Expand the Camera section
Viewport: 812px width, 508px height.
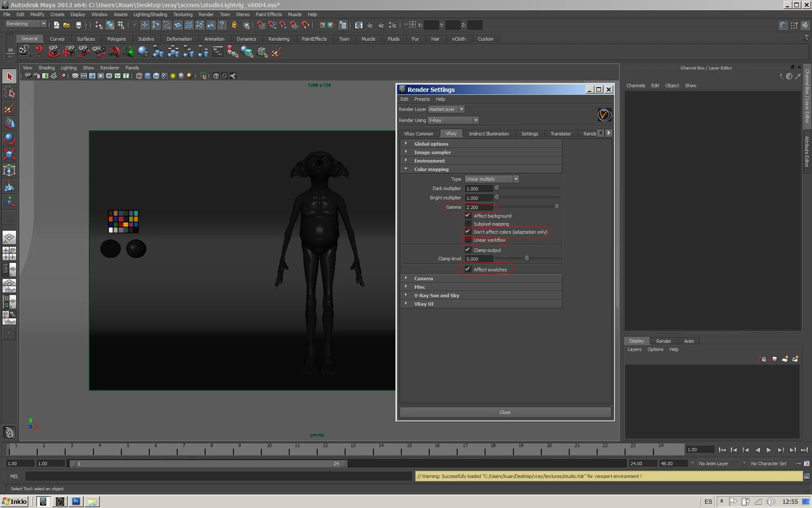[481, 279]
